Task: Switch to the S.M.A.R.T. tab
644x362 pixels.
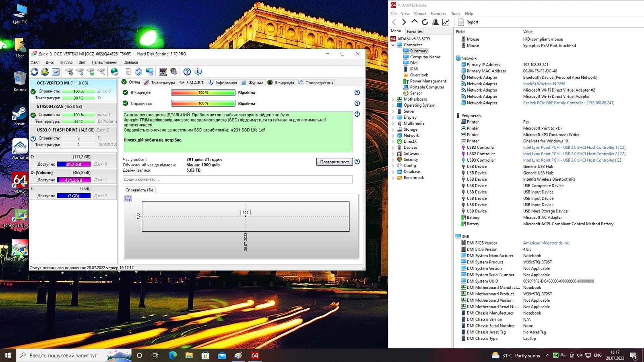Action: (x=192, y=82)
